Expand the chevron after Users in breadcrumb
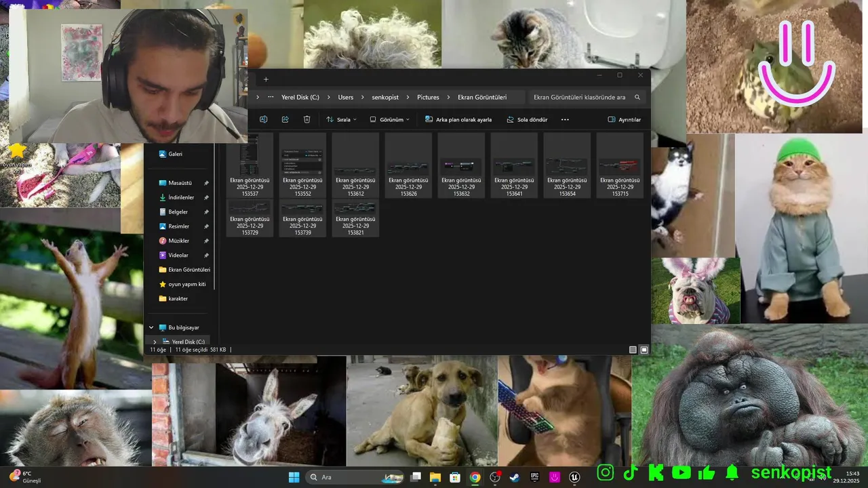This screenshot has width=868, height=488. (x=363, y=97)
